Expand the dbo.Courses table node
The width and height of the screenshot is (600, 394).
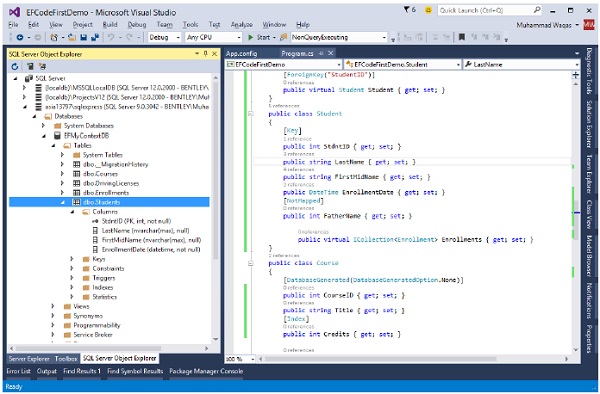click(x=62, y=174)
